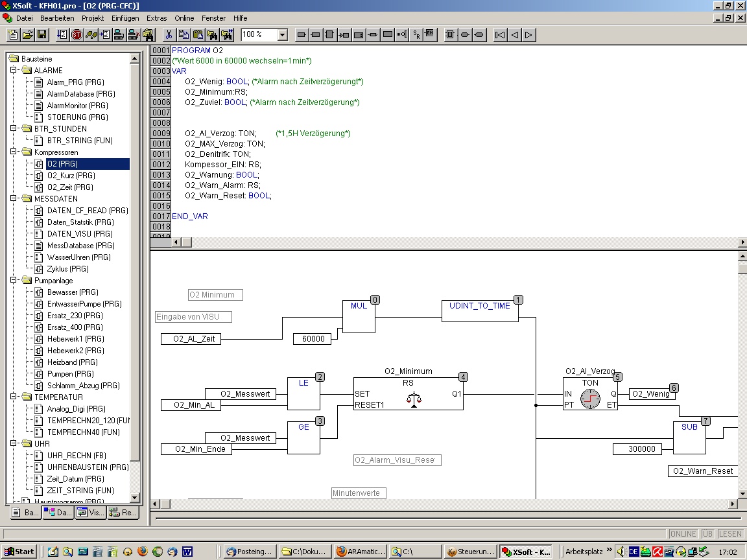Click the Login icon in toolbar
The height and width of the screenshot is (560, 747).
(x=119, y=35)
